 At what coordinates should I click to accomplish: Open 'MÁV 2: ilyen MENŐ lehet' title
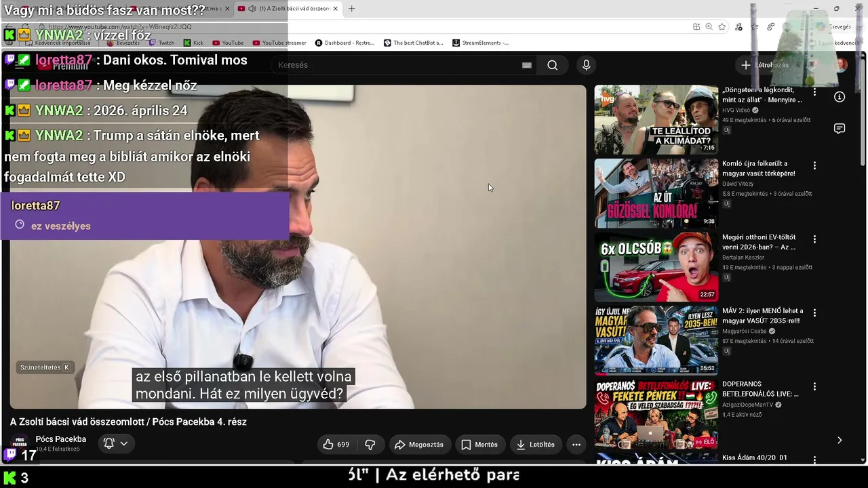point(763,316)
